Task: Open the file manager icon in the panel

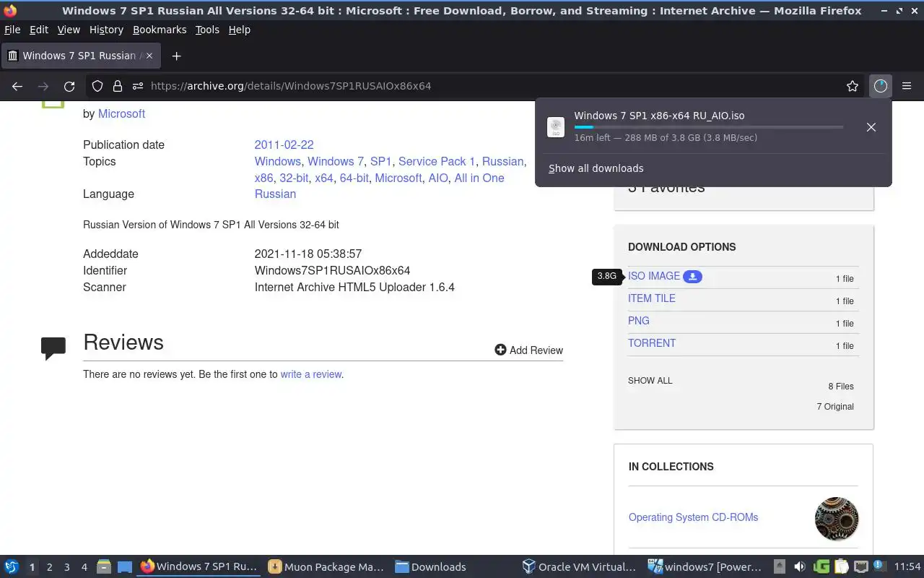Action: [x=103, y=566]
